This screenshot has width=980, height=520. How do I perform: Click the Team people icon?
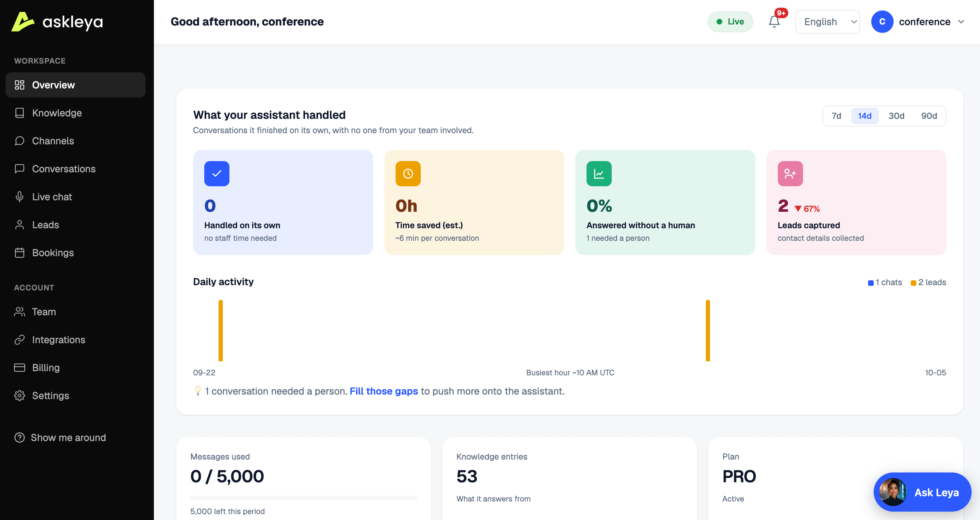pos(19,312)
